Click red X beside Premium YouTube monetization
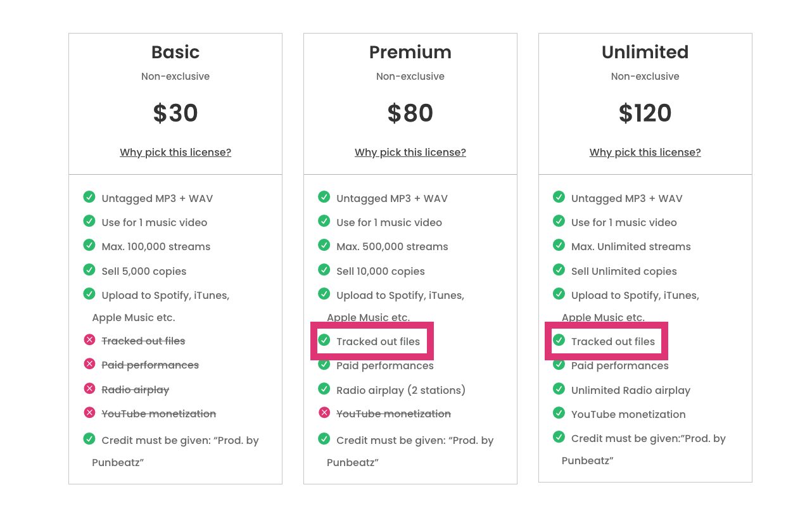The width and height of the screenshot is (812, 518). (324, 413)
